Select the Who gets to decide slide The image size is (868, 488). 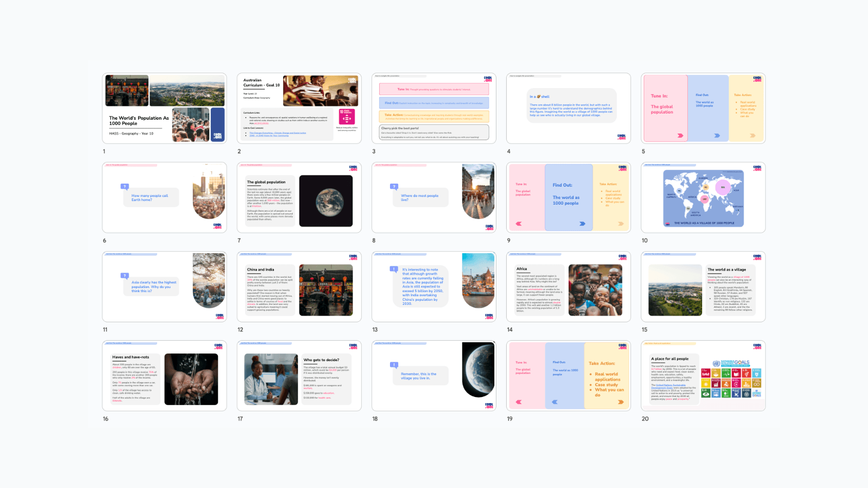click(299, 375)
